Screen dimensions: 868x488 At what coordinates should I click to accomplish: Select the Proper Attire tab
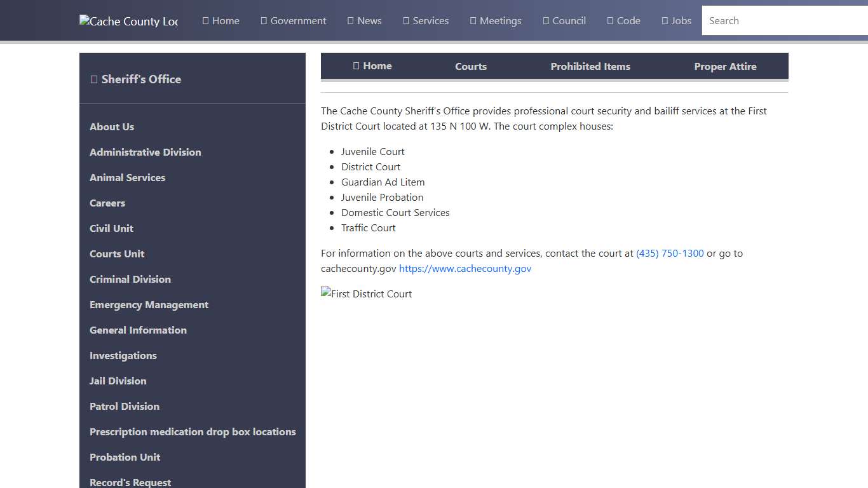725,66
